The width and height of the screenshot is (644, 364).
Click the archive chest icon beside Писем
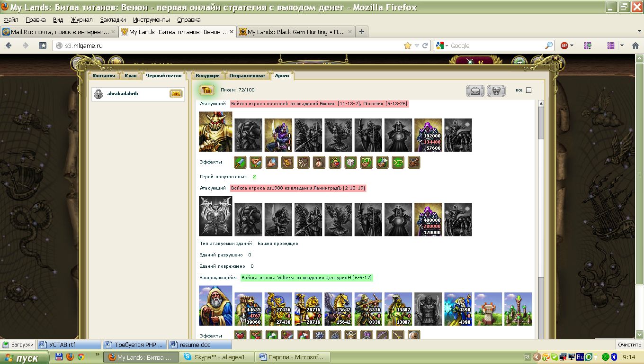tap(206, 90)
